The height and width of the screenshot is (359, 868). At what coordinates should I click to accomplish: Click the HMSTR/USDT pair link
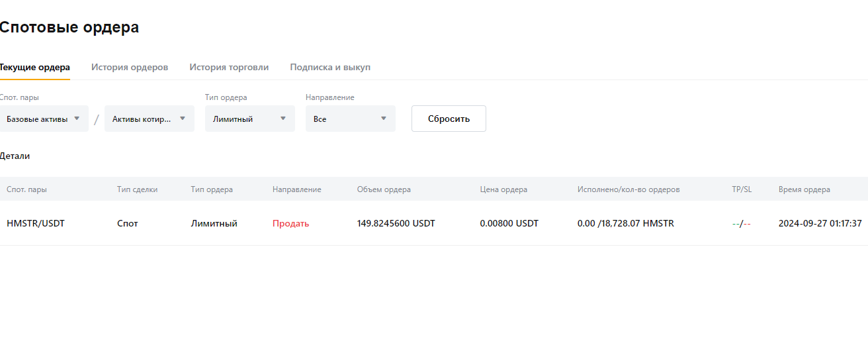coord(36,223)
